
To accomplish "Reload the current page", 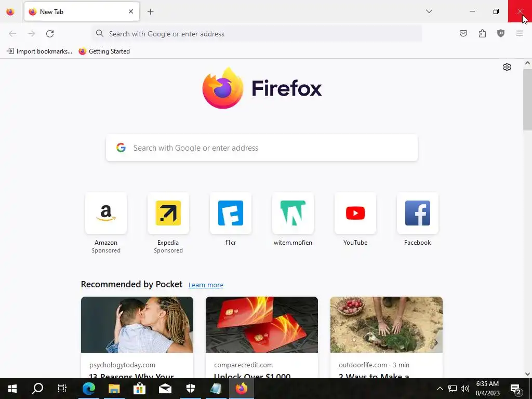I will pos(50,34).
